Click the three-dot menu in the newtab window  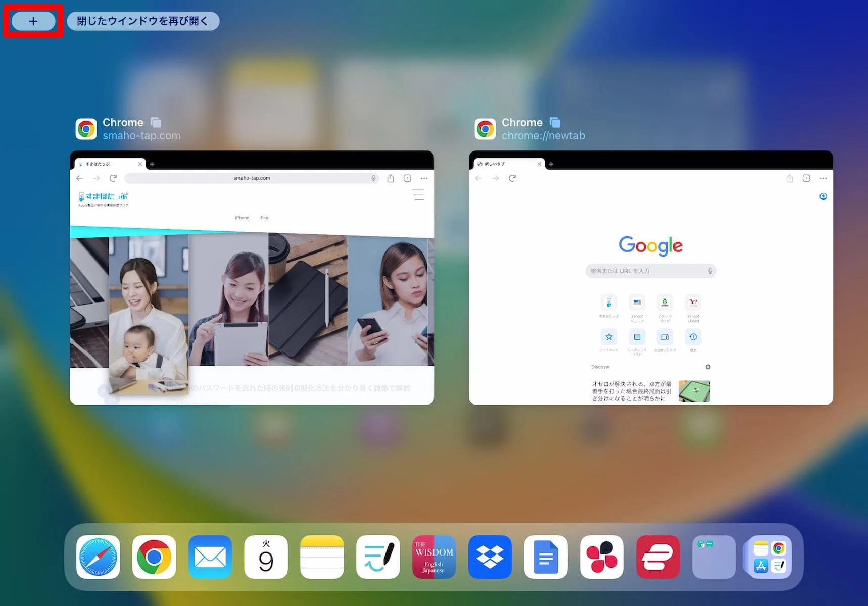tap(824, 178)
